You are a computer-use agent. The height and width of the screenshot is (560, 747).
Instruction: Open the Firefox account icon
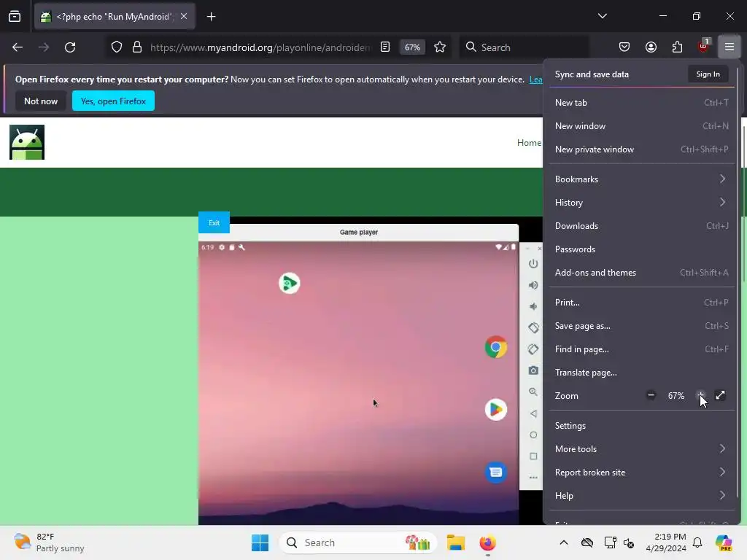[651, 47]
